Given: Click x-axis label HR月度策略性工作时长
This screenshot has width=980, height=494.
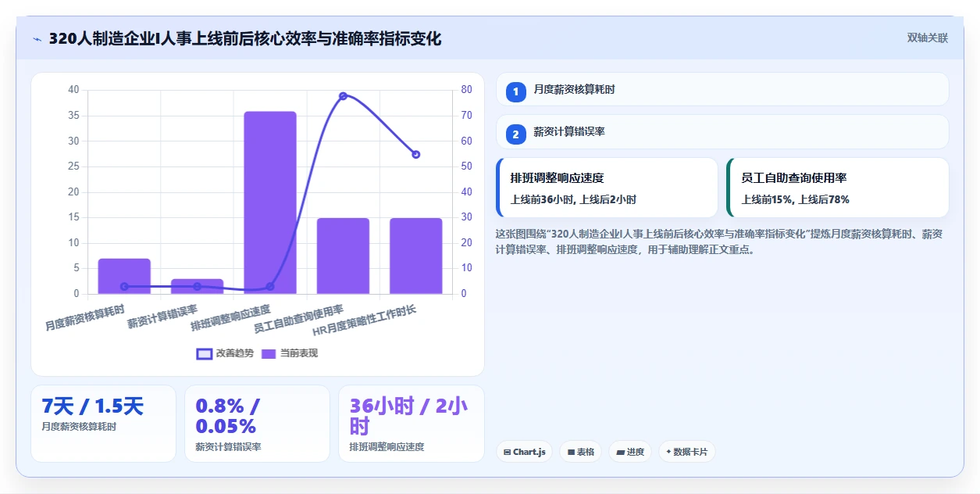Looking at the screenshot, I should coord(365,320).
